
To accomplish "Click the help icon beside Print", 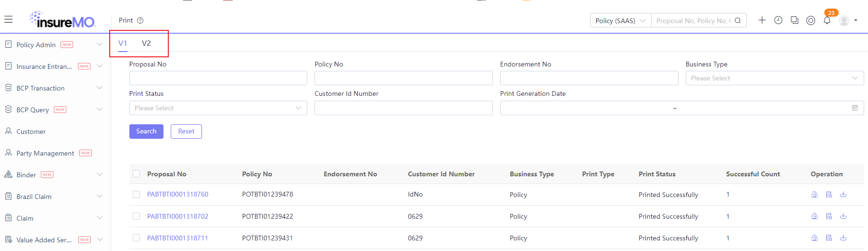I will 140,21.
